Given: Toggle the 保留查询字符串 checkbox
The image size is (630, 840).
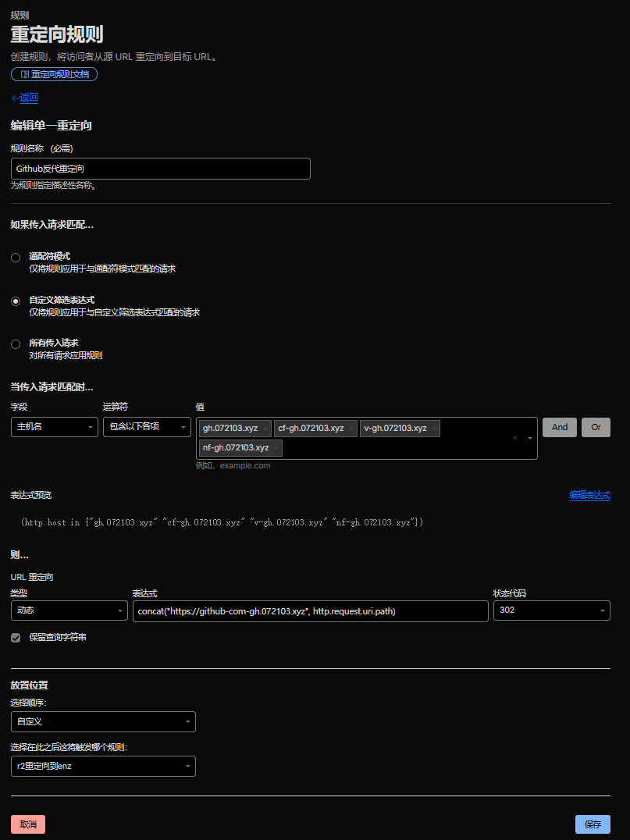Looking at the screenshot, I should tap(16, 638).
